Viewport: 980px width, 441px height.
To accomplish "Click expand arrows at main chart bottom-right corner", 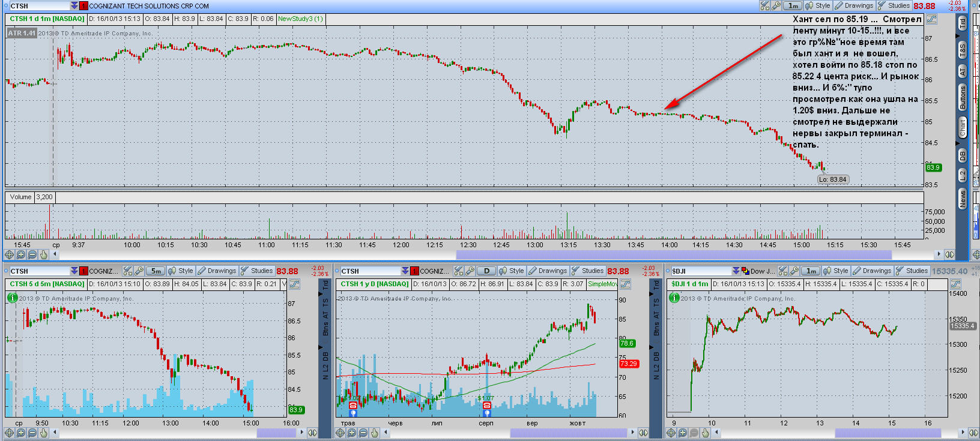I will coord(949,254).
